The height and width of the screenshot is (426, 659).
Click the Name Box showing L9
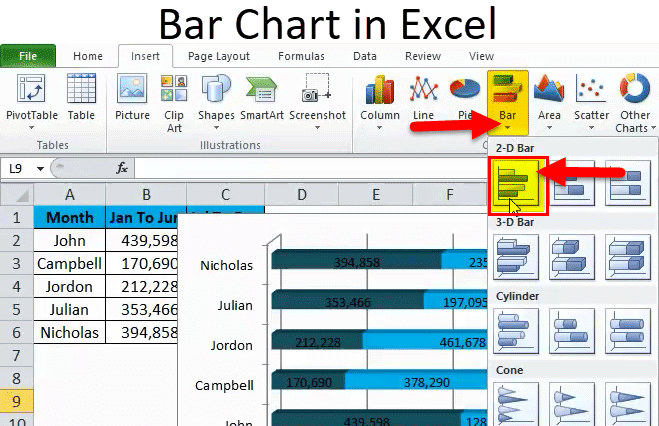pos(17,168)
